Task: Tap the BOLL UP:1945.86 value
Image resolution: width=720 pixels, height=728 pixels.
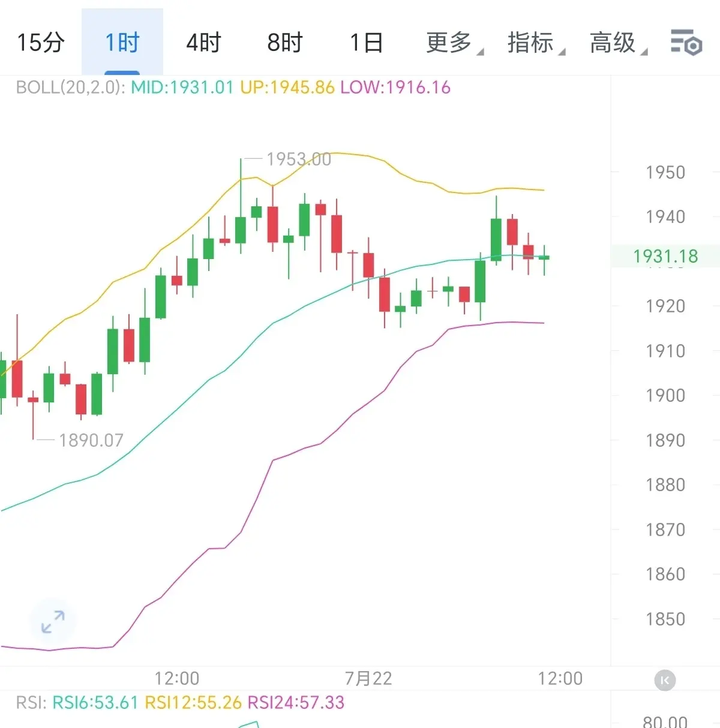Action: tap(287, 88)
